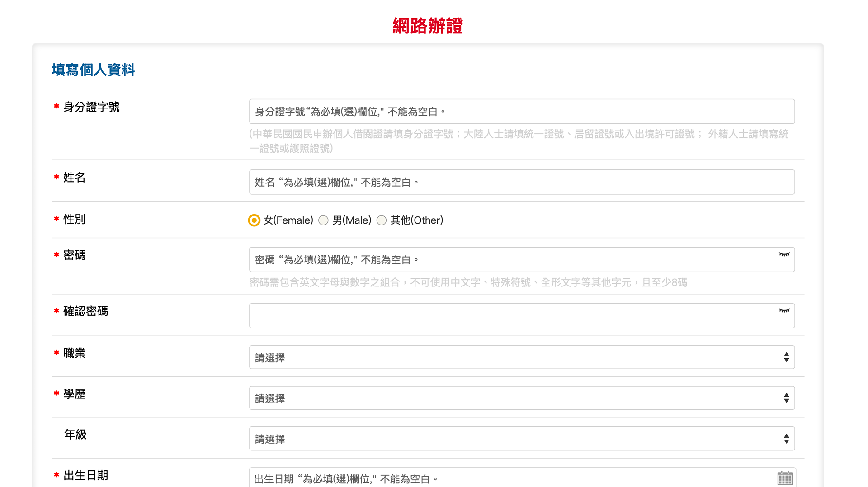Select the 女(Female) radio button
The height and width of the screenshot is (487, 868).
[x=254, y=220]
